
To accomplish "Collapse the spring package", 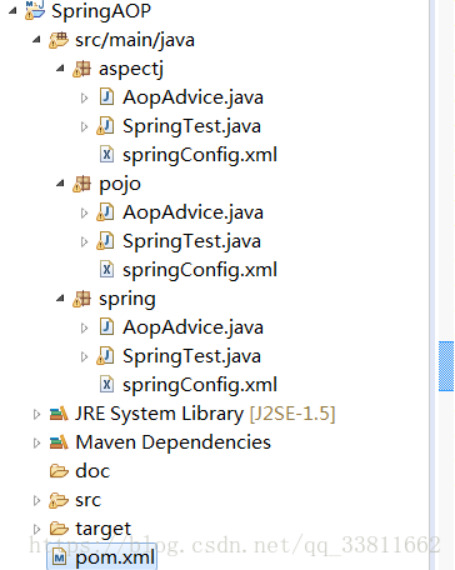I will pos(60,298).
